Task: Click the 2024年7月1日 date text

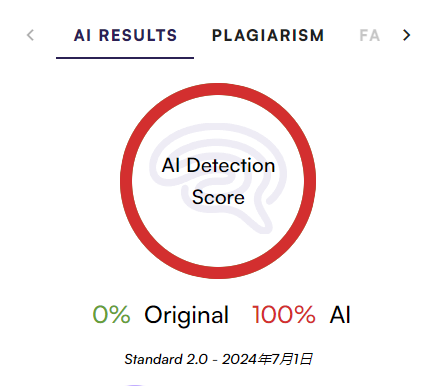Action: tap(267, 359)
